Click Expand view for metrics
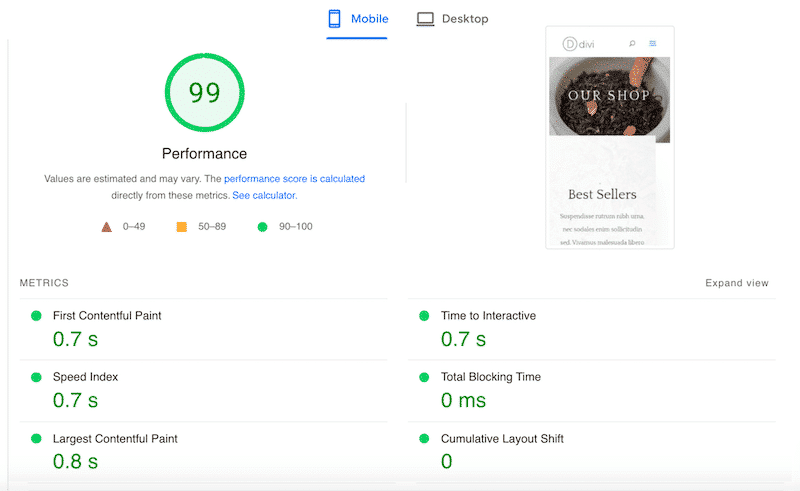 click(736, 283)
